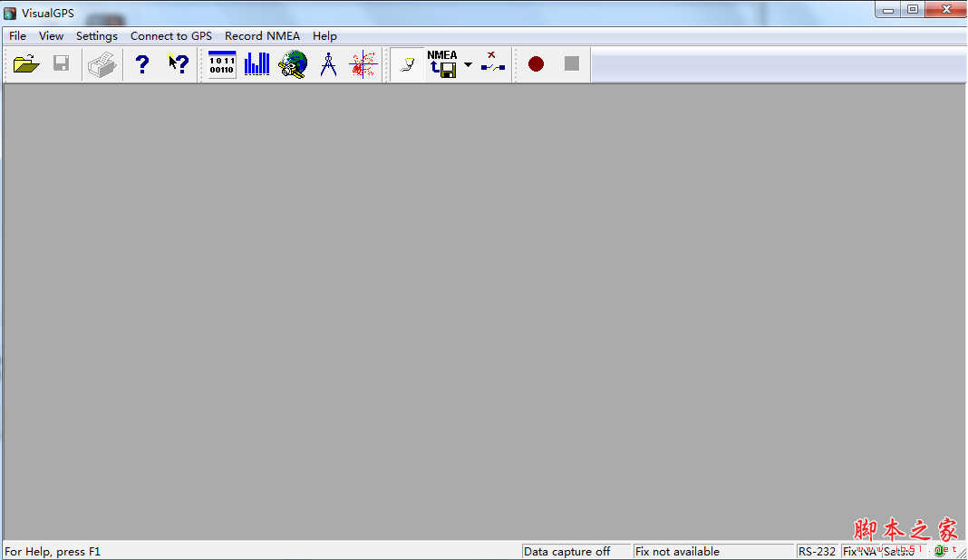Viewport: 968px width, 560px height.
Task: Open the globe and satellite navigation window
Action: 293,63
